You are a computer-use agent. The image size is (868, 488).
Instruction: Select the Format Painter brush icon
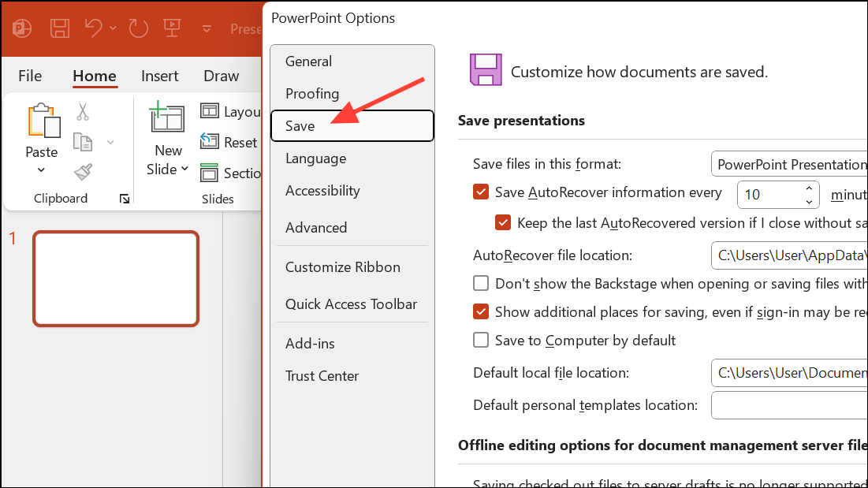(83, 171)
